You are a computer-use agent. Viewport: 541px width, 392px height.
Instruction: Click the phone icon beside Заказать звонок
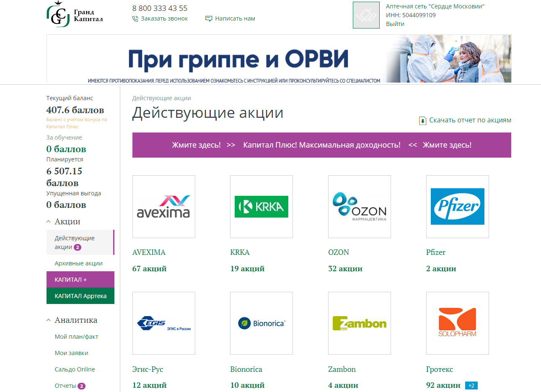[x=135, y=19]
